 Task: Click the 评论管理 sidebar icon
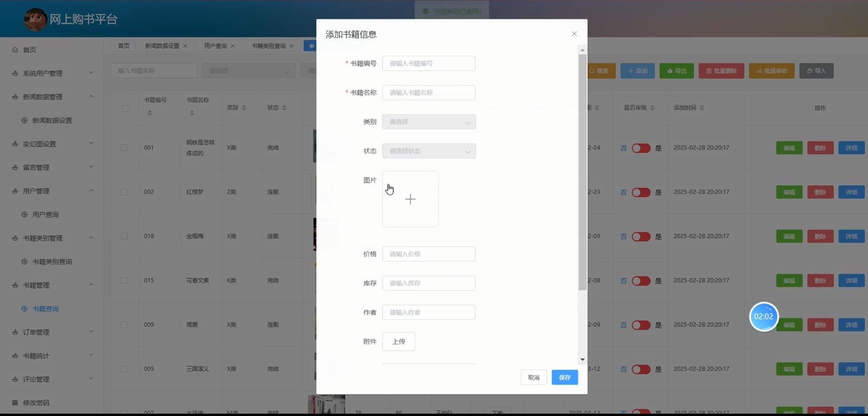point(15,379)
